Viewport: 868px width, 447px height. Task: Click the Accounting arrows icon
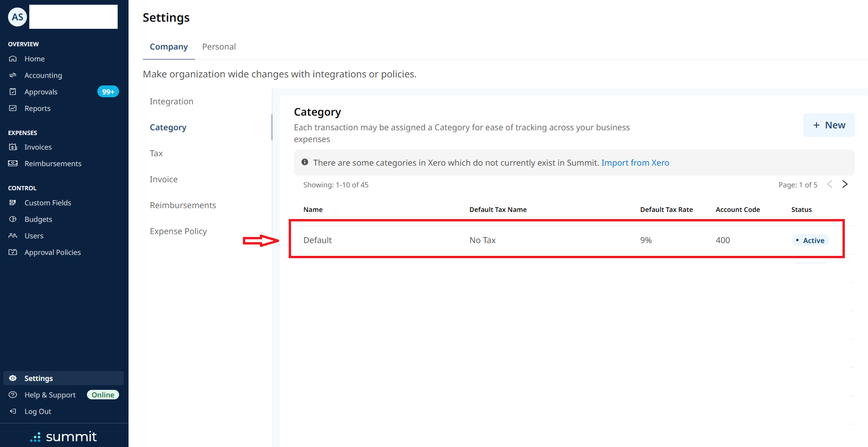13,75
